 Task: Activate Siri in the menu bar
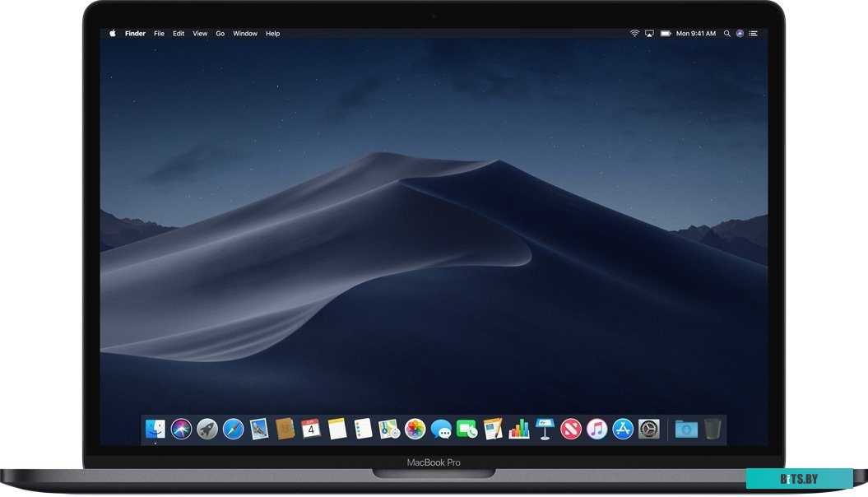740,33
